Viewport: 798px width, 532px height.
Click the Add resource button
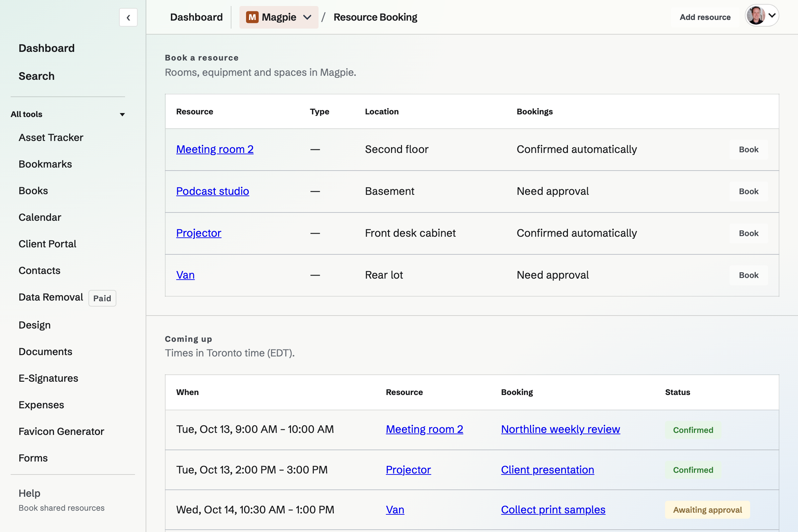(705, 17)
